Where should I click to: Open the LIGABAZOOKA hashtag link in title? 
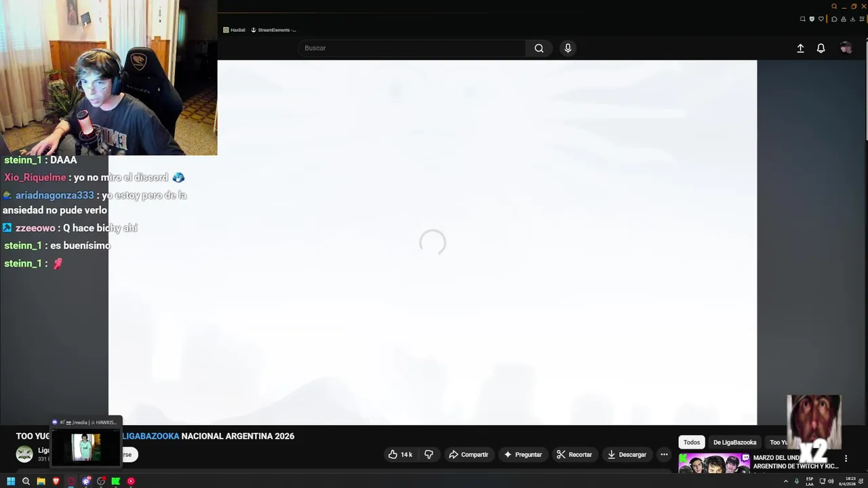(151, 436)
